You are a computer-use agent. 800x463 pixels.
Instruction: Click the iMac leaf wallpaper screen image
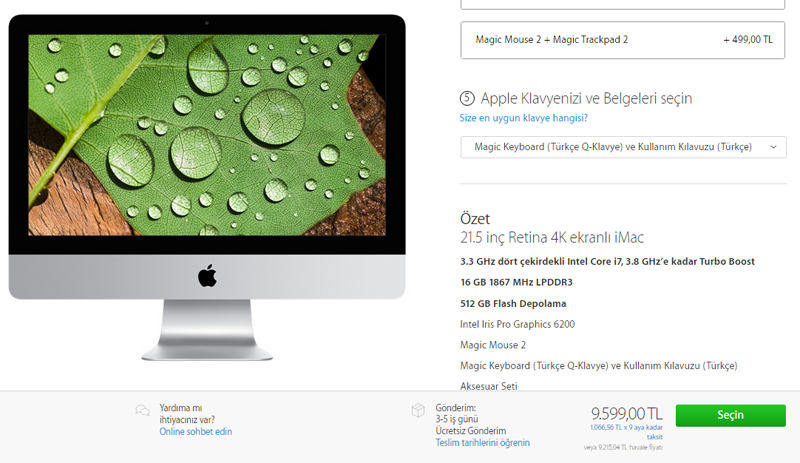[x=207, y=135]
